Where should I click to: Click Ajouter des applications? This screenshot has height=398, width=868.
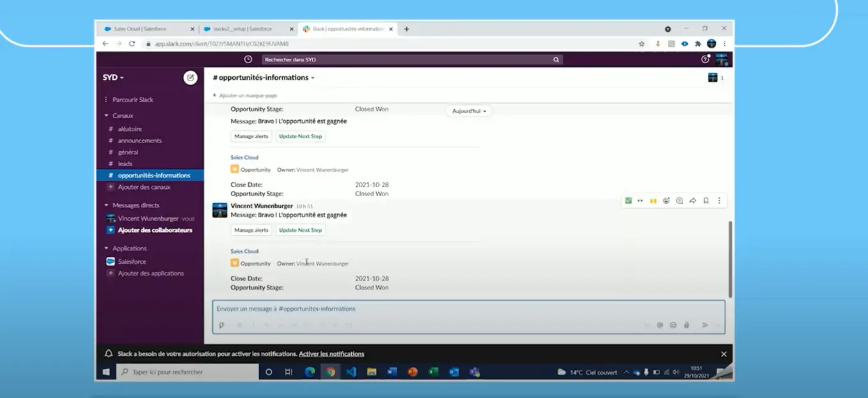click(150, 273)
